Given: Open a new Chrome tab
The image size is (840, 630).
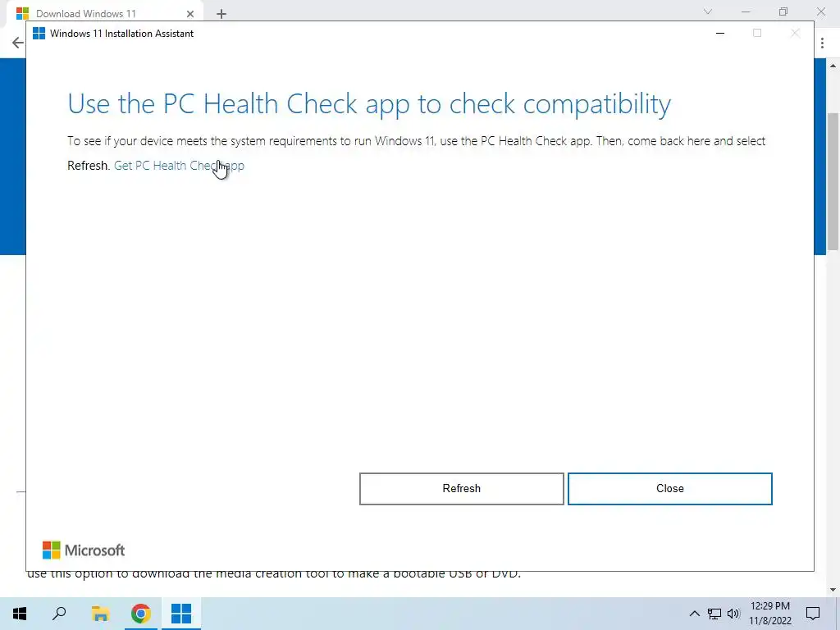Looking at the screenshot, I should click(221, 14).
